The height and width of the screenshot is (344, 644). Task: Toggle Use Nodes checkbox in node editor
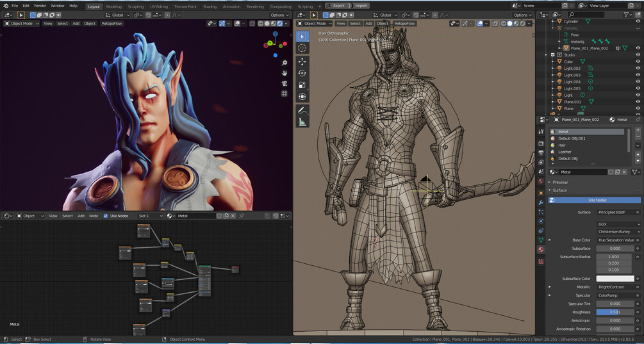[x=106, y=216]
